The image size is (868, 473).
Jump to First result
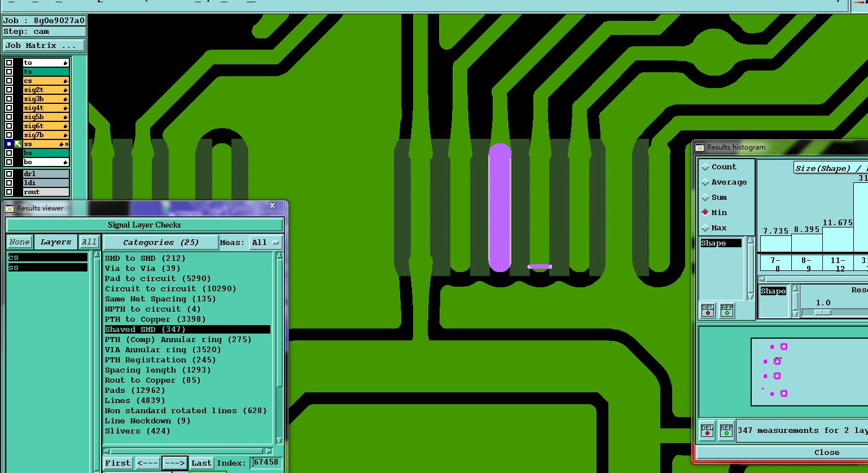118,463
